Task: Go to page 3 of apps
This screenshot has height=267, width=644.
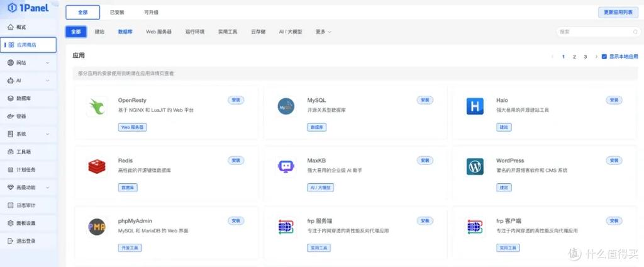Action: pyautogui.click(x=586, y=57)
